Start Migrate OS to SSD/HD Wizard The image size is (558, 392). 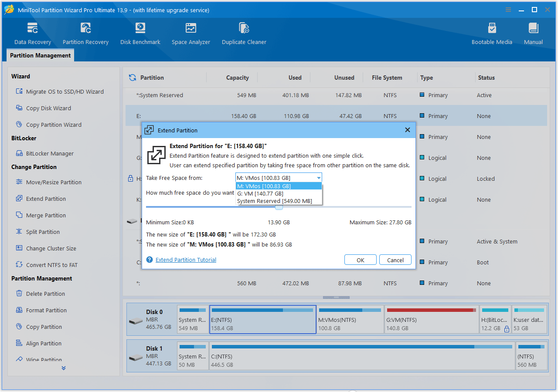(60, 91)
